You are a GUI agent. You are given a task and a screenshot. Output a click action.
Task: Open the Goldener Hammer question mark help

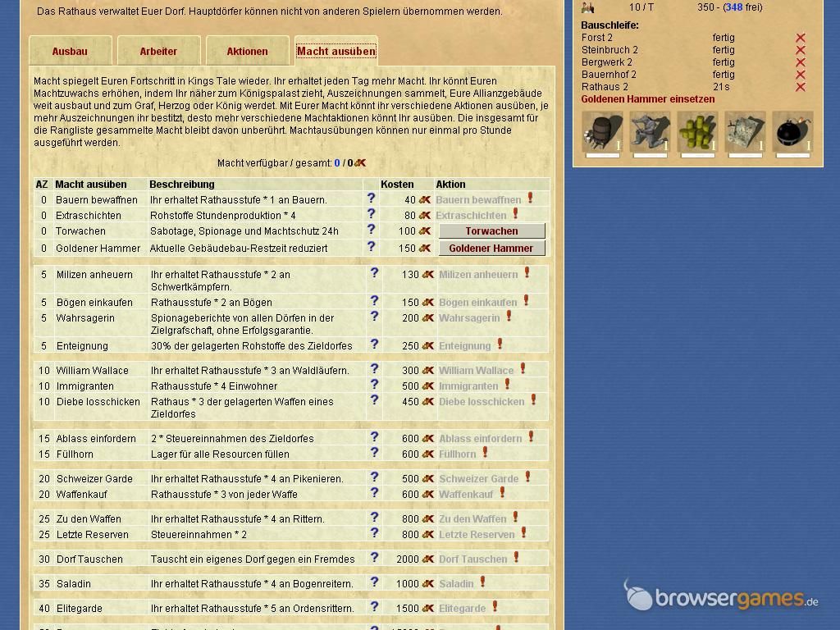(371, 246)
